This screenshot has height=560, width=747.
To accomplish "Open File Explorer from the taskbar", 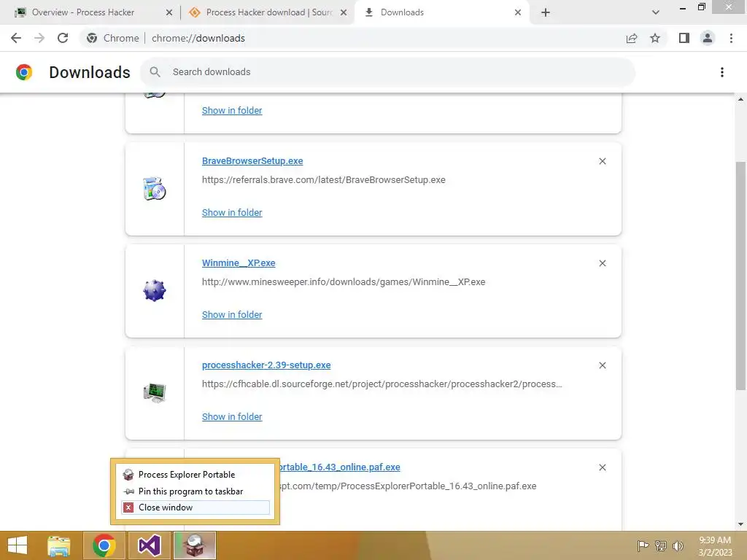I will click(59, 545).
